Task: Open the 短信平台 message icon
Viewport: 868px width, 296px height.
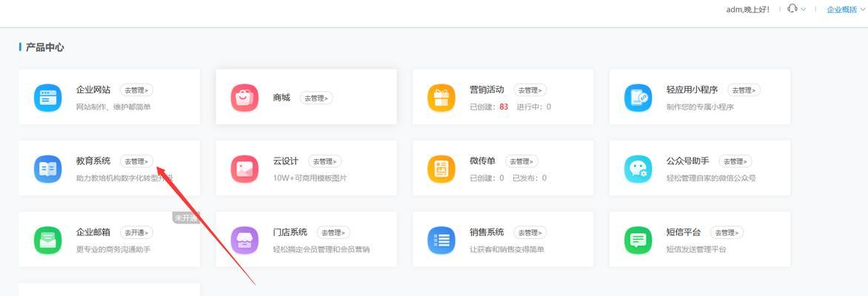Action: [638, 240]
